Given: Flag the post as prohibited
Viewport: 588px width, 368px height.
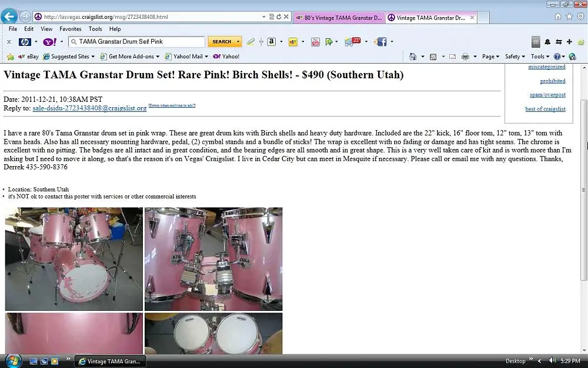Looking at the screenshot, I should pyautogui.click(x=553, y=81).
